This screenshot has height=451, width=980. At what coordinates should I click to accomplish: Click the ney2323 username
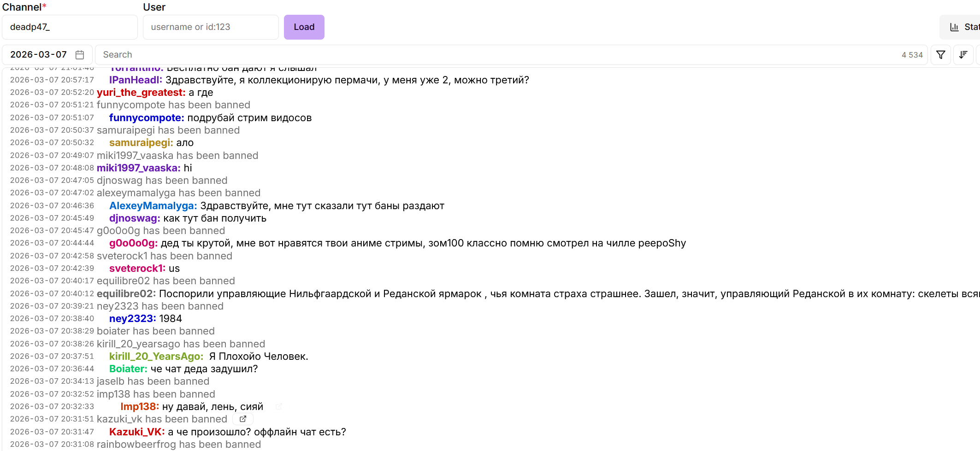132,319
